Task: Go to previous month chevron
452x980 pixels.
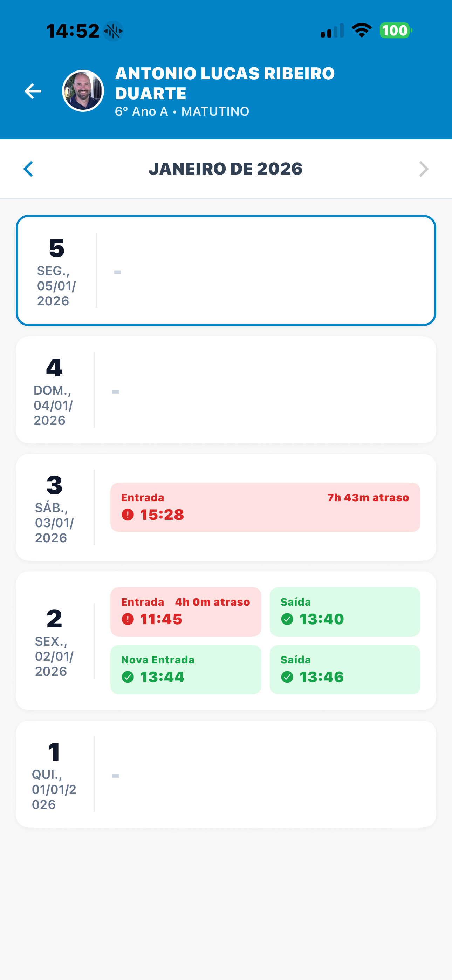Action: (x=28, y=169)
